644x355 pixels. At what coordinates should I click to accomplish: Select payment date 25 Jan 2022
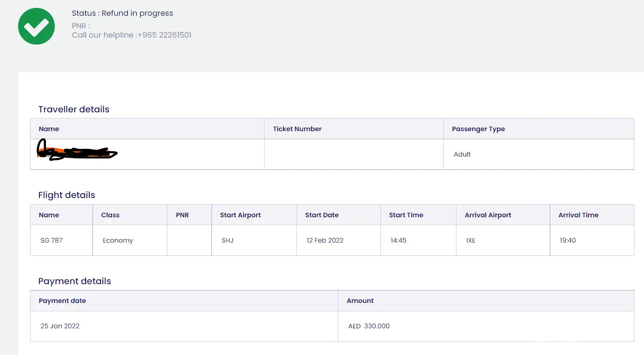[60, 326]
